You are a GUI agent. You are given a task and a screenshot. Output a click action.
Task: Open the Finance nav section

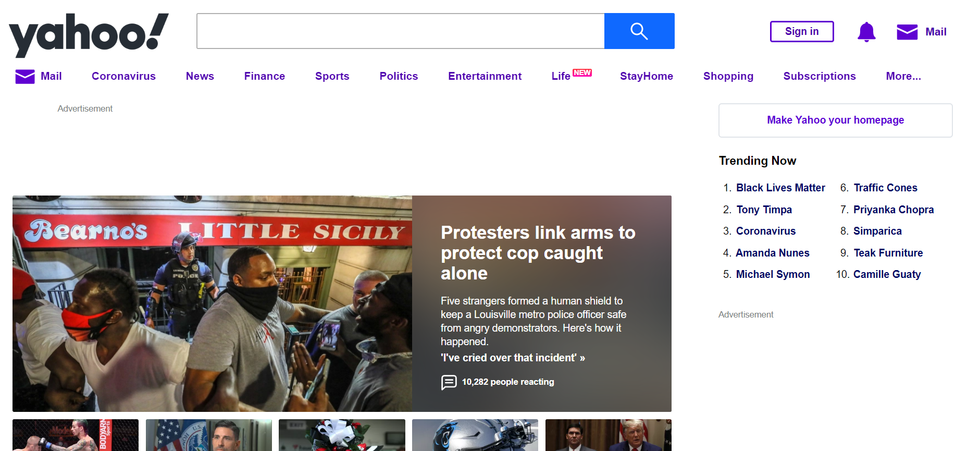click(x=265, y=76)
